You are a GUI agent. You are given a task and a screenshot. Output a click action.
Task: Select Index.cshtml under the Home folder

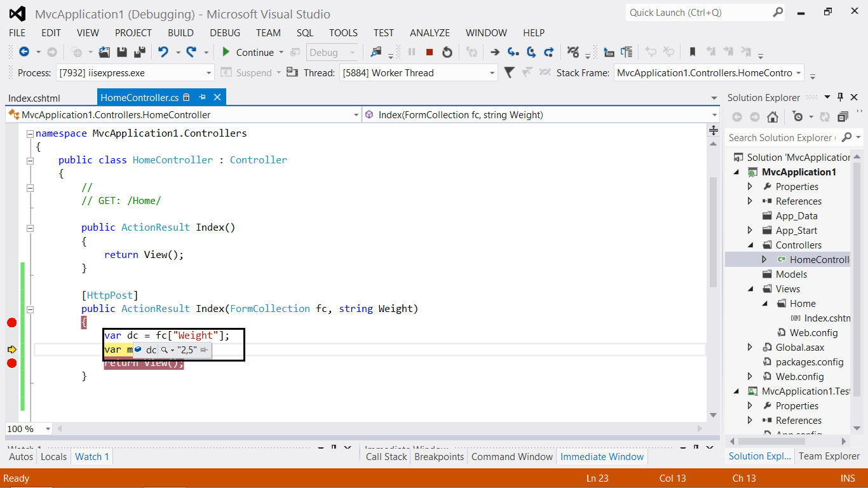(827, 318)
